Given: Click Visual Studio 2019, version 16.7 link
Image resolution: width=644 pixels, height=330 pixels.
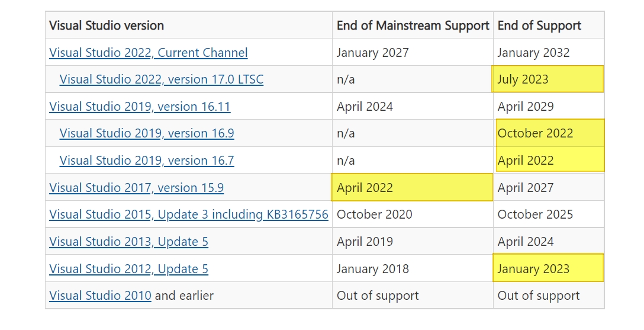Looking at the screenshot, I should coord(147,161).
